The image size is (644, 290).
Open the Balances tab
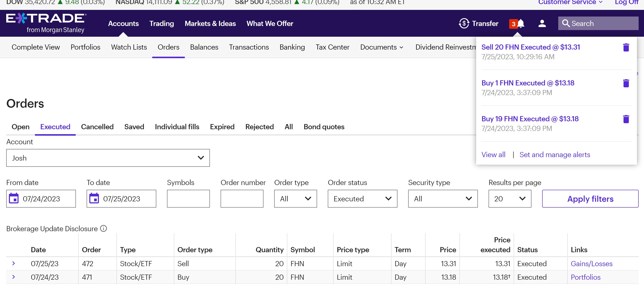click(x=204, y=47)
